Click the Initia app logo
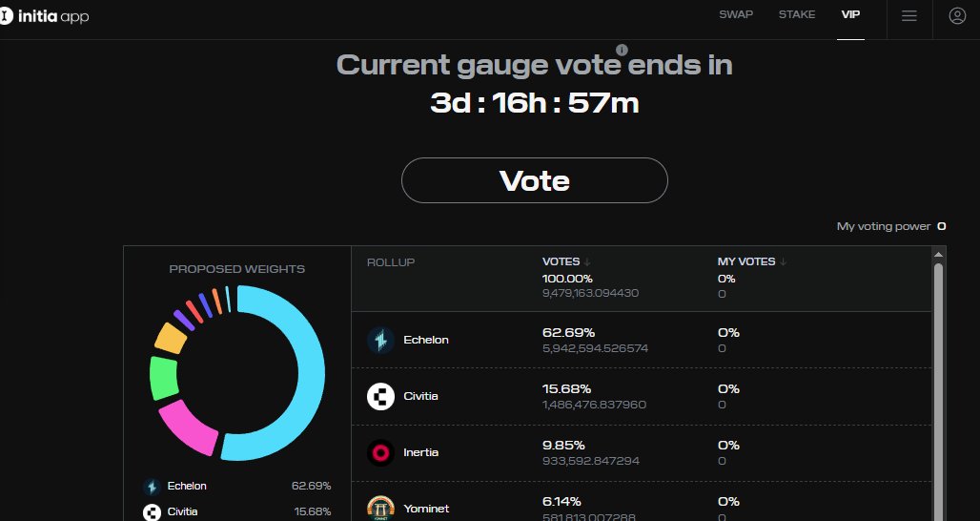Image resolution: width=980 pixels, height=521 pixels. click(45, 16)
